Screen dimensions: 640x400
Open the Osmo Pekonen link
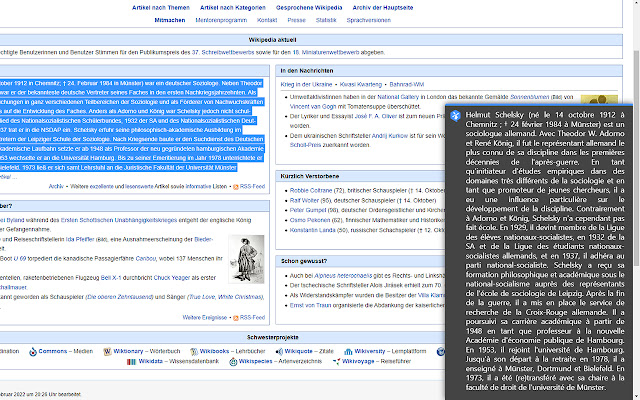point(310,220)
